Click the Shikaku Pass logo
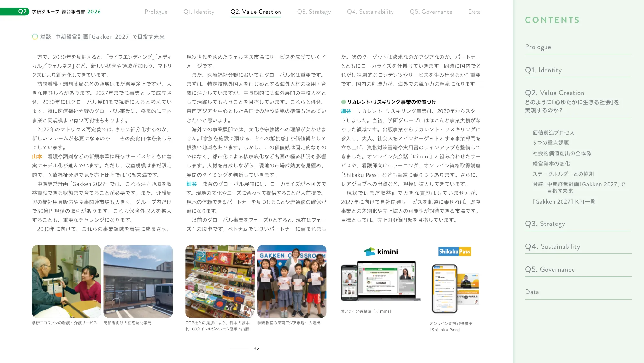The height and width of the screenshot is (363, 644). point(455,252)
